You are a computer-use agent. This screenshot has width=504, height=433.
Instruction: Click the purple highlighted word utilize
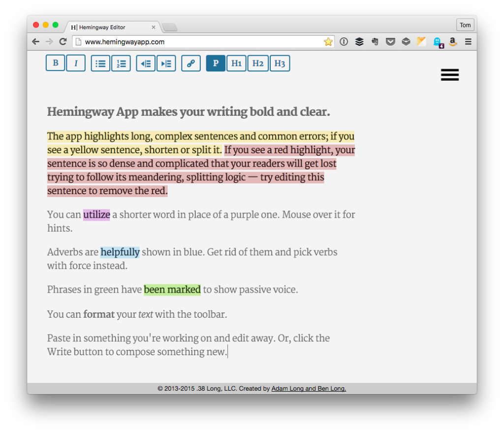tap(96, 215)
